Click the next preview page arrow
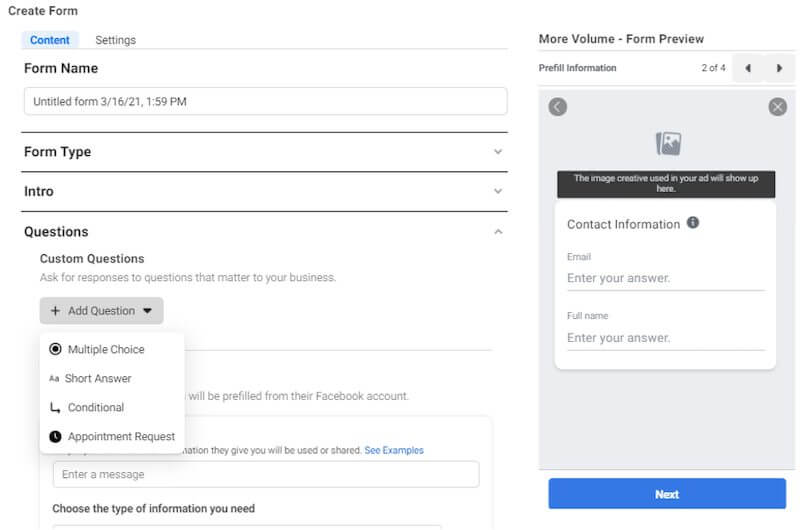The width and height of the screenshot is (800, 530). tap(779, 68)
